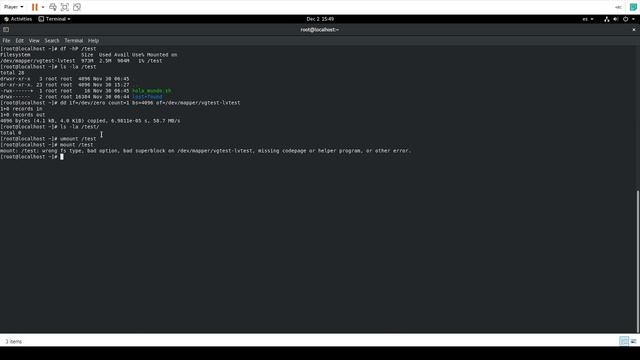
Task: Open the View menu
Action: click(x=34, y=40)
